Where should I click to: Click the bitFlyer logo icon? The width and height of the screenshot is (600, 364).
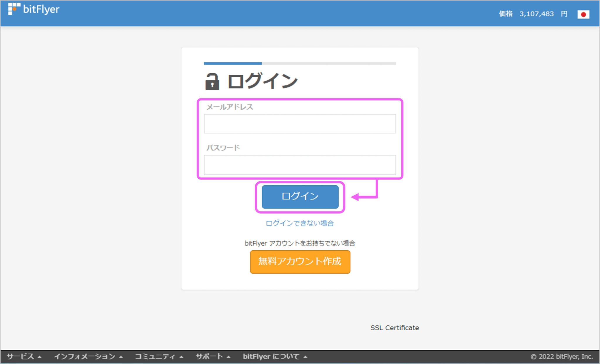(14, 9)
